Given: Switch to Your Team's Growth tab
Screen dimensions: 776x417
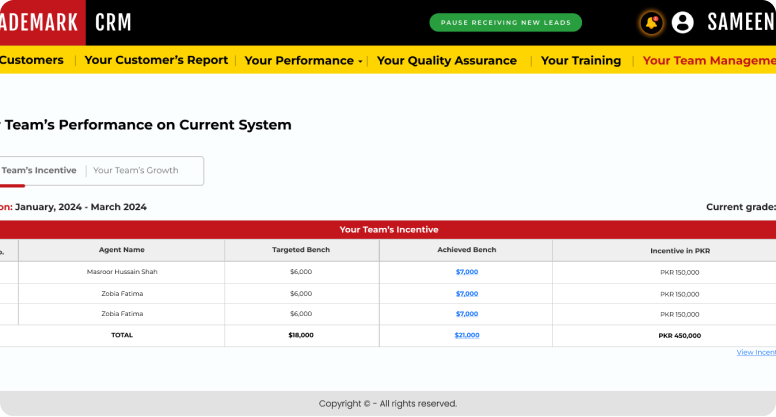Looking at the screenshot, I should pos(135,170).
